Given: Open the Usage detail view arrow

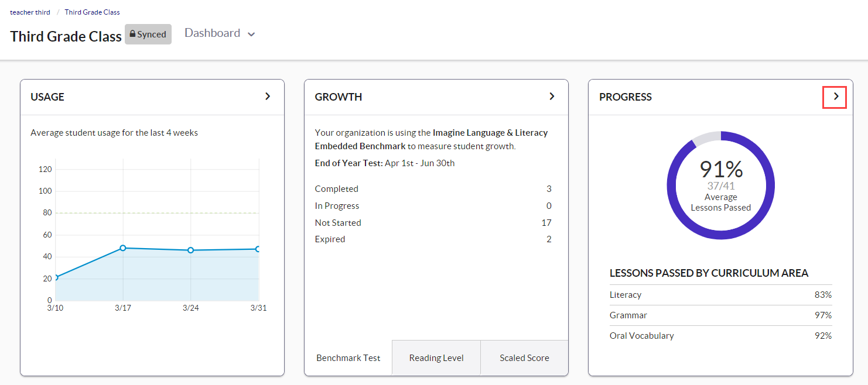Looking at the screenshot, I should [x=268, y=96].
